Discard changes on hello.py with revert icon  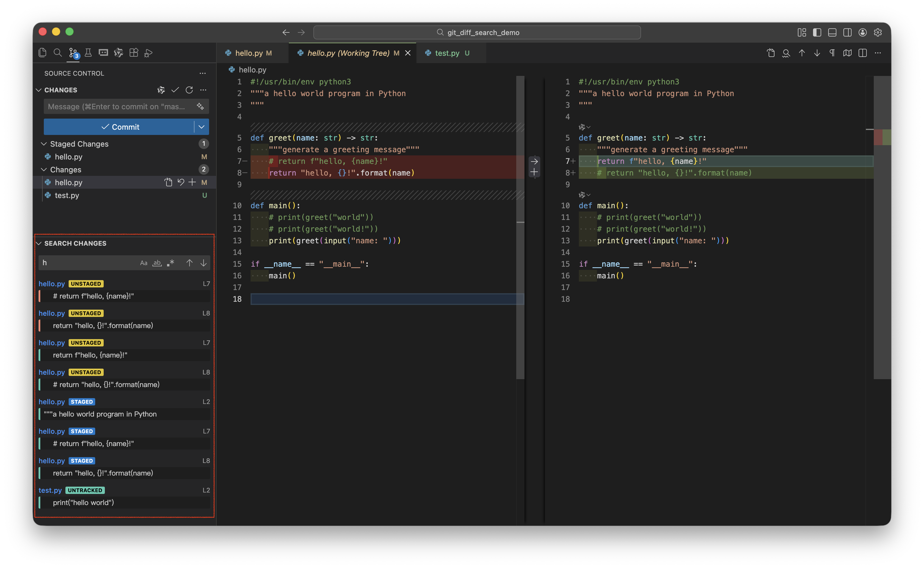pos(180,183)
